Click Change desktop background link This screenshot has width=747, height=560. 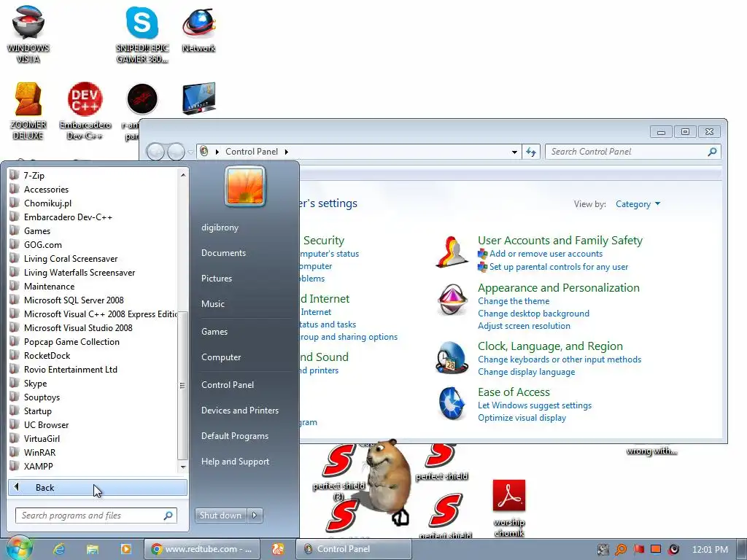(533, 314)
